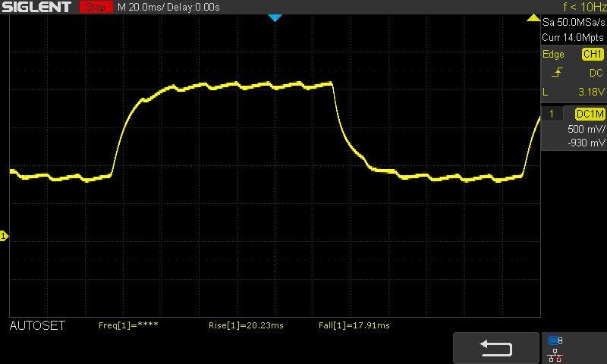Click the USB device status icon
Viewport: 607px width, 364px height.
coord(555,340)
